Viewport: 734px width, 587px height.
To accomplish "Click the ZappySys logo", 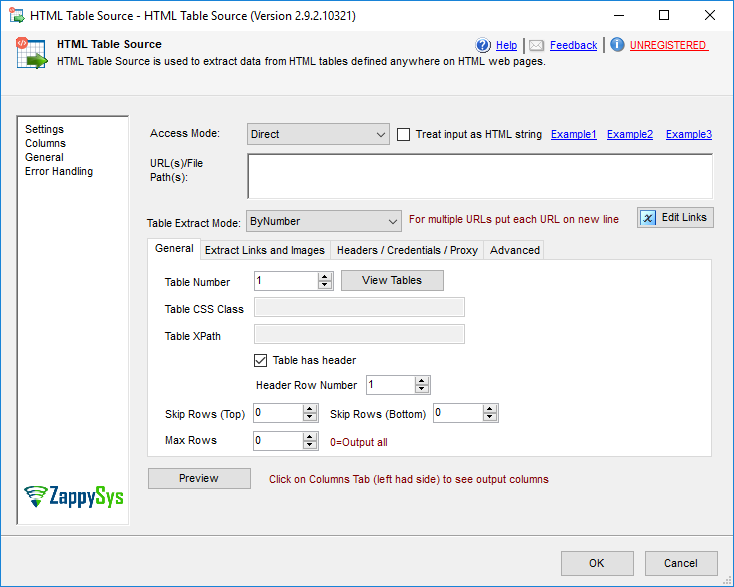I will coord(73,496).
